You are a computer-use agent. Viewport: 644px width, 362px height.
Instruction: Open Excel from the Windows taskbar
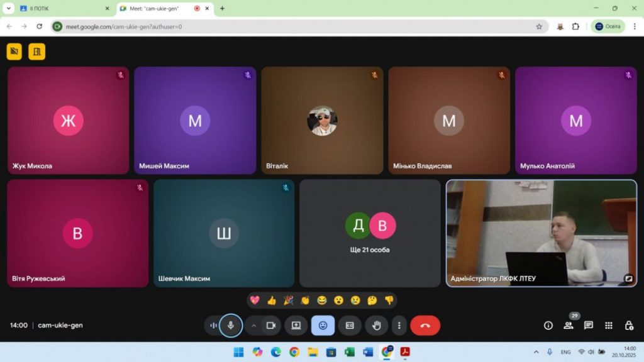tap(350, 352)
